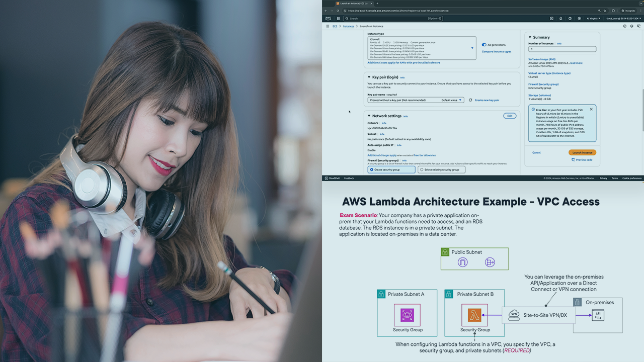Bookmark this page with the star icon
644x362 pixels.
605,11
